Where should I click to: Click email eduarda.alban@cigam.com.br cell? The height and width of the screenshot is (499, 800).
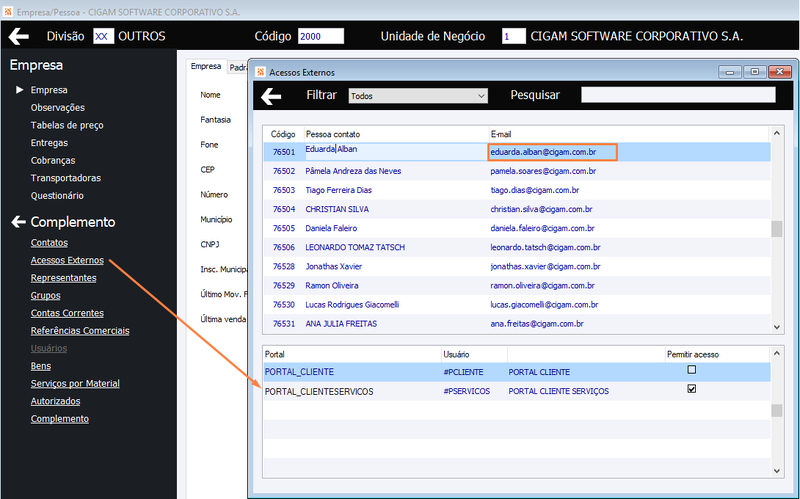click(553, 152)
